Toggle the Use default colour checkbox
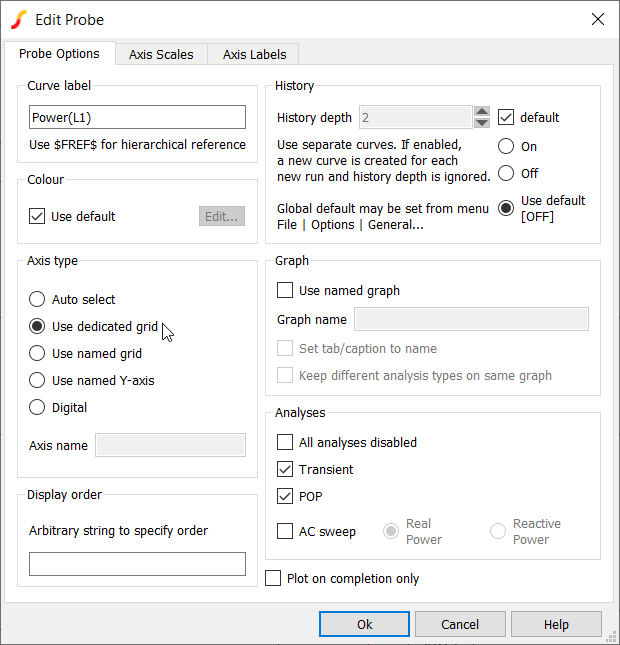The width and height of the screenshot is (620, 645). point(38,216)
